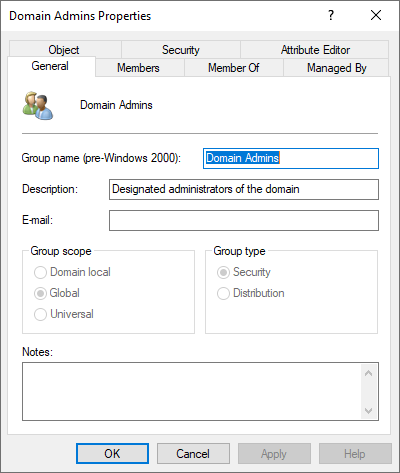Click the E-mail: label
The width and height of the screenshot is (400, 473).
[x=37, y=220]
